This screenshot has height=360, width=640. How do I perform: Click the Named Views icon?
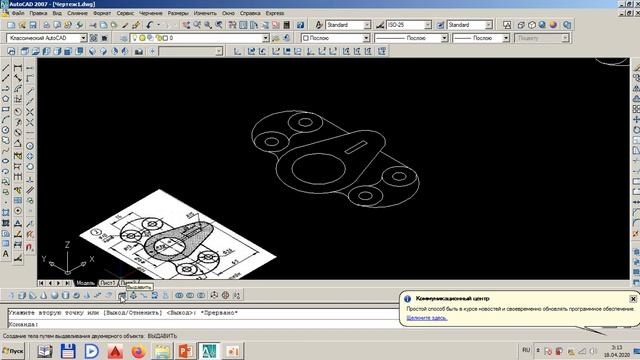tap(11, 51)
